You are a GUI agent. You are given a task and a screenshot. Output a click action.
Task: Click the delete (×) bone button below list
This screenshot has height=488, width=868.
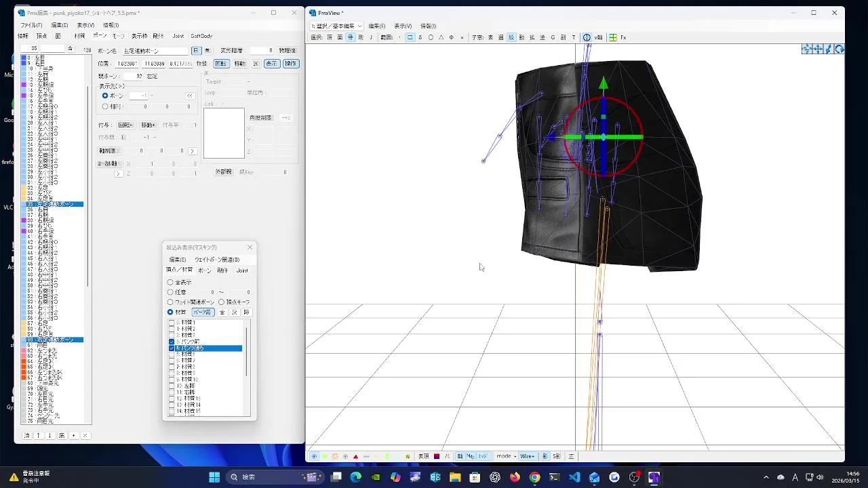pos(85,435)
